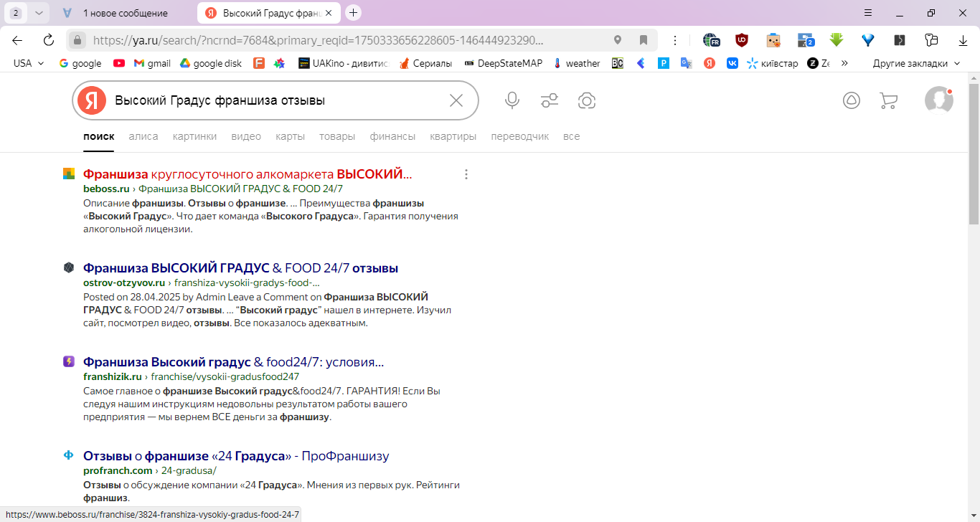Open Отзывы о франшизе «24 Градуса» link
Image resolution: width=980 pixels, height=522 pixels.
click(236, 456)
